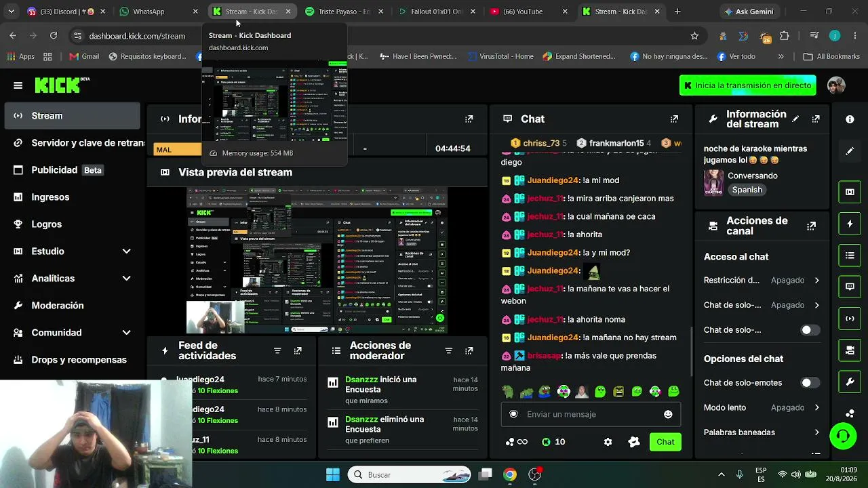Screen dimensions: 868x488
Task: Open the emoji picker in message box
Action: (668, 414)
